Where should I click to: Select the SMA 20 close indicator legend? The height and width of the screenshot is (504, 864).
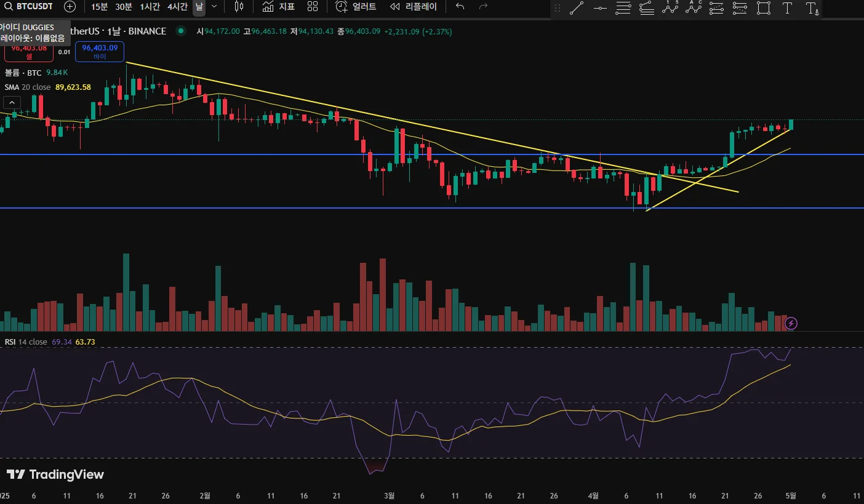pyautogui.click(x=28, y=87)
